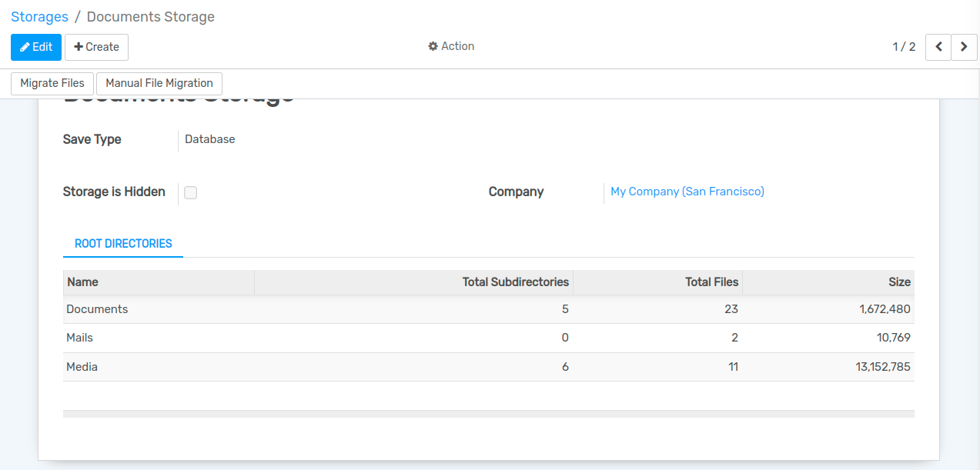The image size is (980, 470).
Task: Click the Edit pencil button
Action: [36, 47]
